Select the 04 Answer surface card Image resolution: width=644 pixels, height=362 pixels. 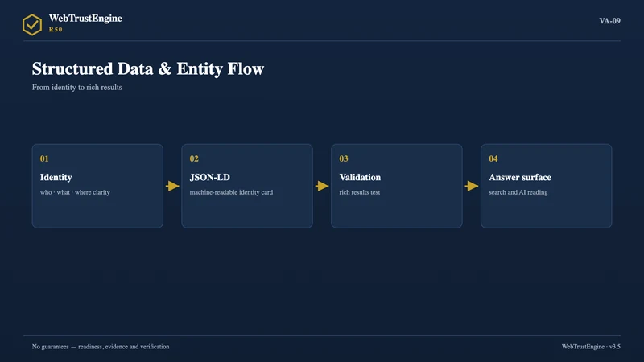[547, 186]
